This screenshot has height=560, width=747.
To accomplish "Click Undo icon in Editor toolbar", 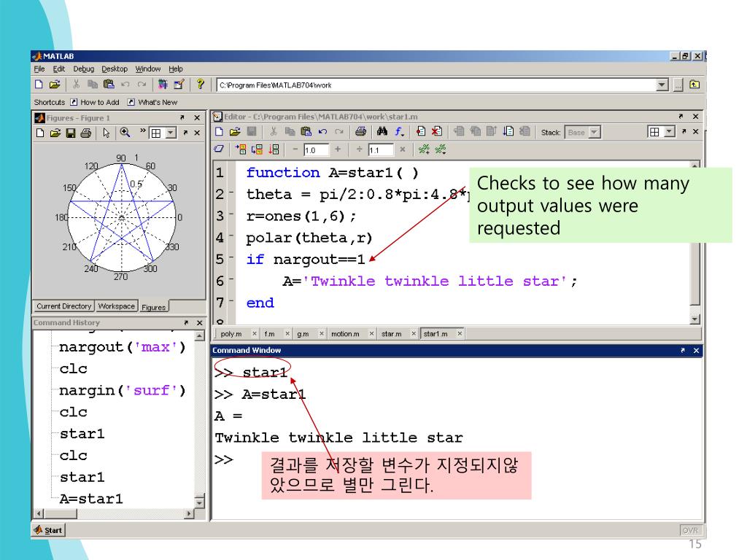I will [x=322, y=132].
